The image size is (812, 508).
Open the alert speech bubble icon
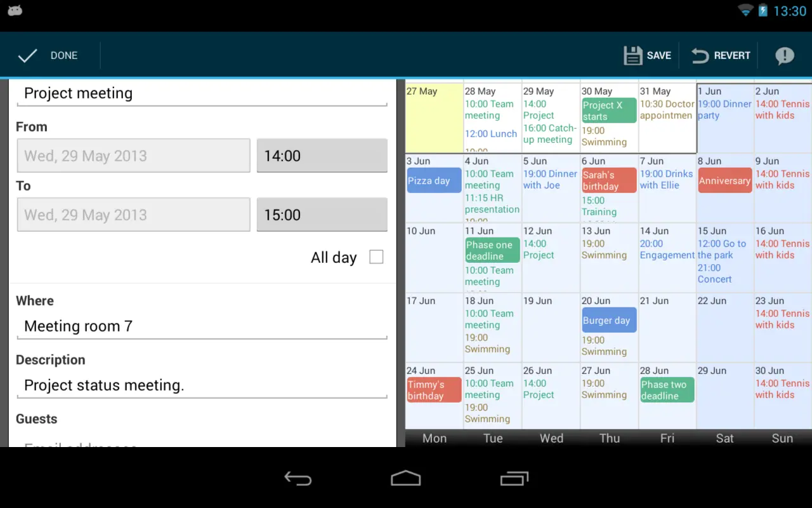point(784,56)
